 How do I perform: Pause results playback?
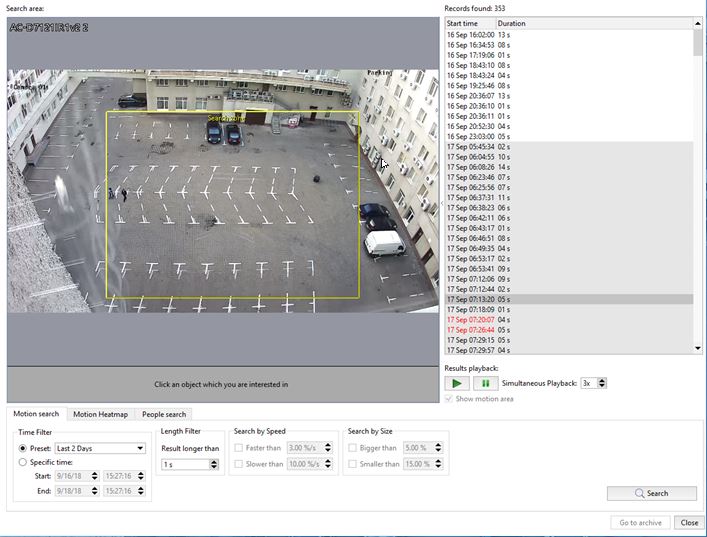[x=485, y=383]
